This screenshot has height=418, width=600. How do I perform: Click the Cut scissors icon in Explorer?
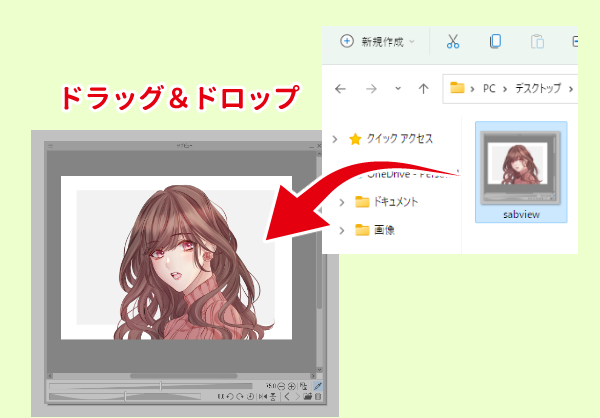453,41
